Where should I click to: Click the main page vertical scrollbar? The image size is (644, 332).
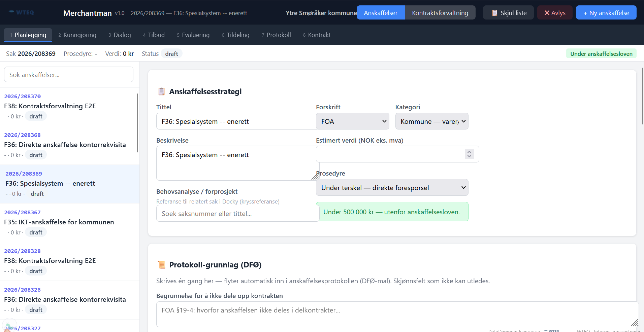[643, 96]
